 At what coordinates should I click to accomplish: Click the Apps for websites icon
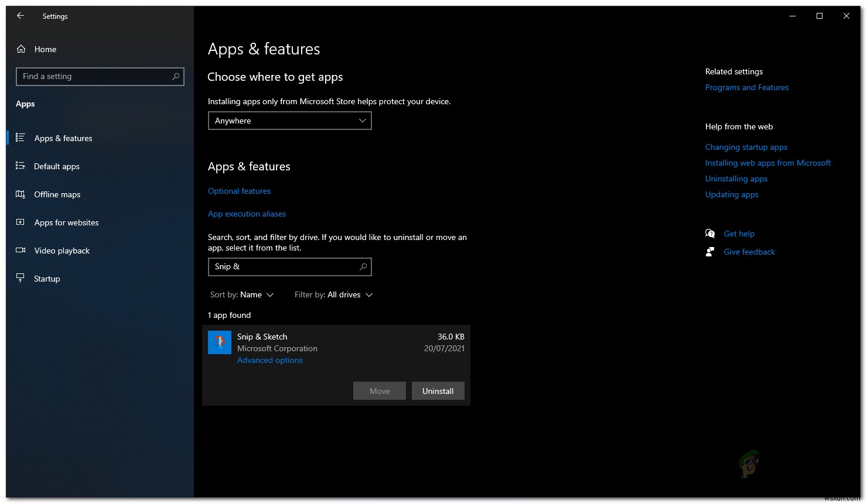20,222
